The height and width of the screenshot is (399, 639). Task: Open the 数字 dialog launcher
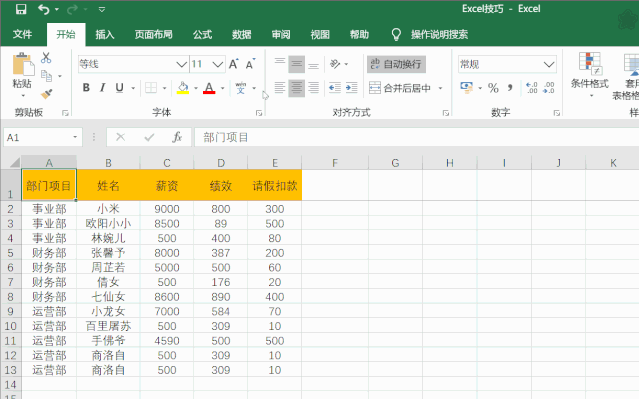tap(557, 113)
